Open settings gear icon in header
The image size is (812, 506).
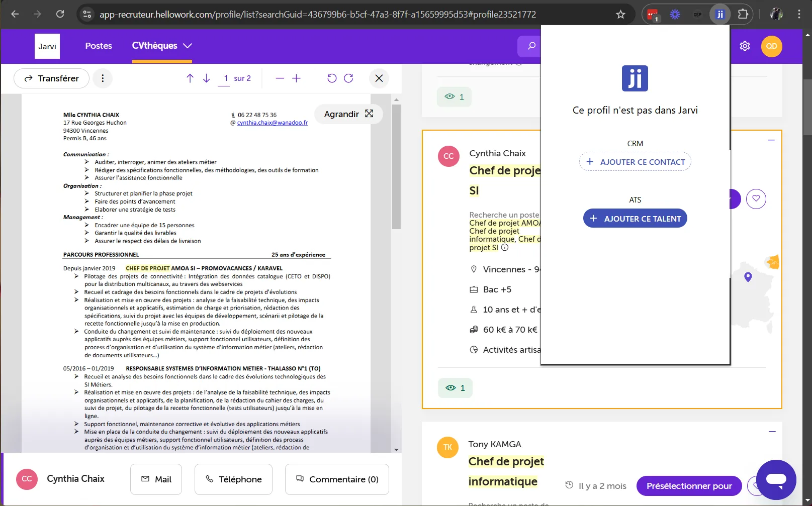click(x=745, y=46)
